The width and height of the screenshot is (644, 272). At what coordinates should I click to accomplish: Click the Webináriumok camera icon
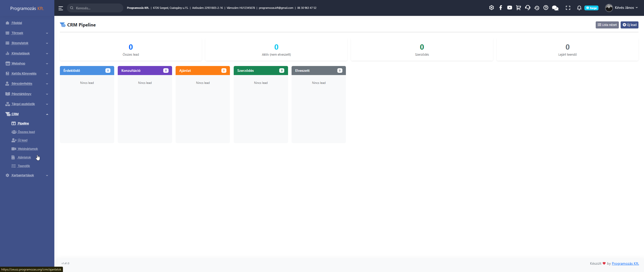pyautogui.click(x=14, y=149)
